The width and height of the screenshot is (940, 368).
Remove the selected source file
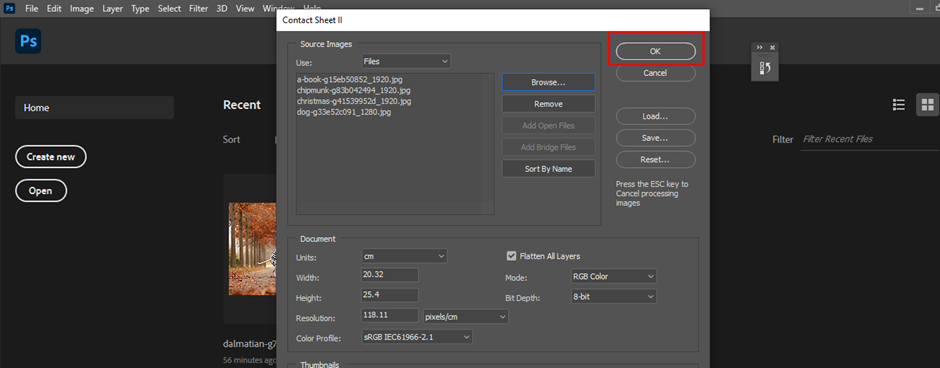[549, 104]
